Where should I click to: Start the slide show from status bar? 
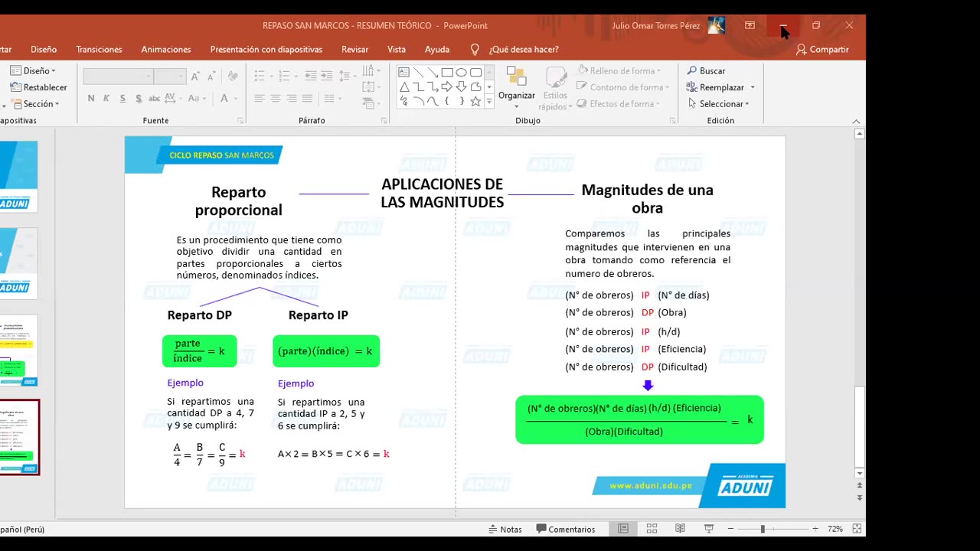point(709,529)
